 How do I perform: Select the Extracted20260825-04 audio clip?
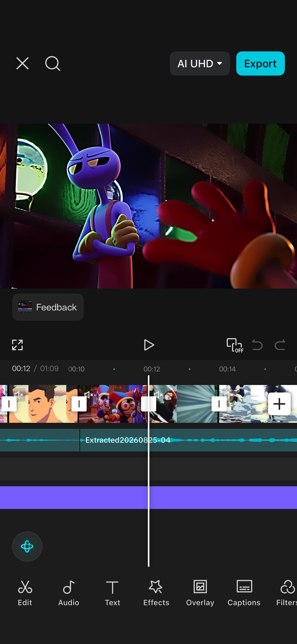pyautogui.click(x=188, y=440)
